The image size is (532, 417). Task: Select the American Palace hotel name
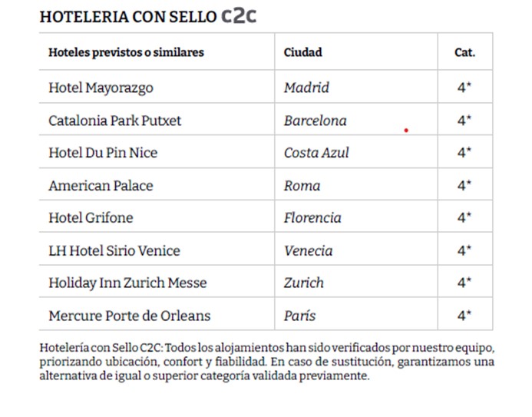[x=101, y=185]
